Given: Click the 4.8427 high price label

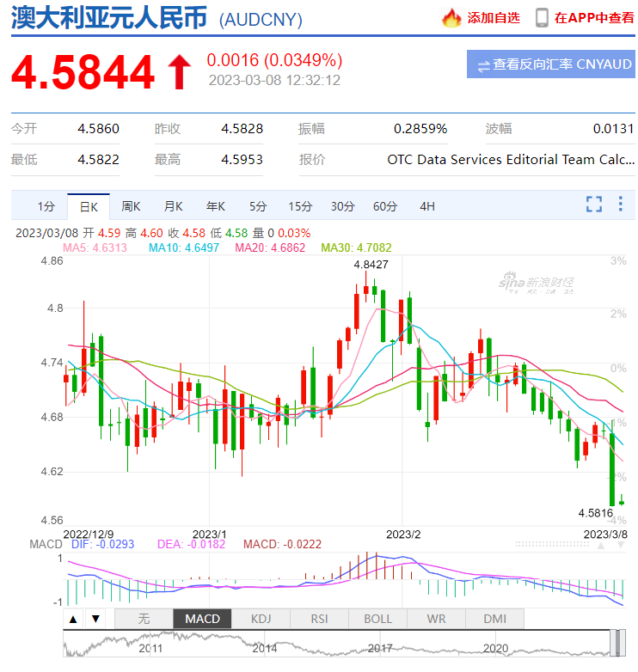Looking at the screenshot, I should pos(371,265).
